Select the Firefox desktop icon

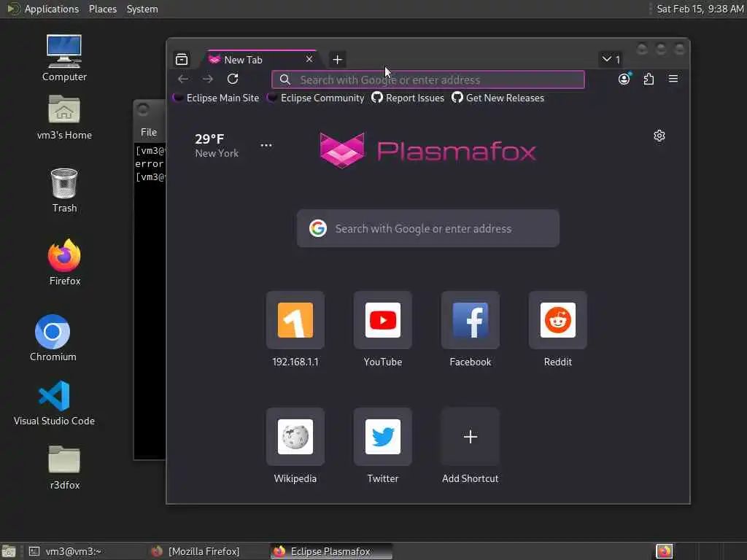(64, 262)
